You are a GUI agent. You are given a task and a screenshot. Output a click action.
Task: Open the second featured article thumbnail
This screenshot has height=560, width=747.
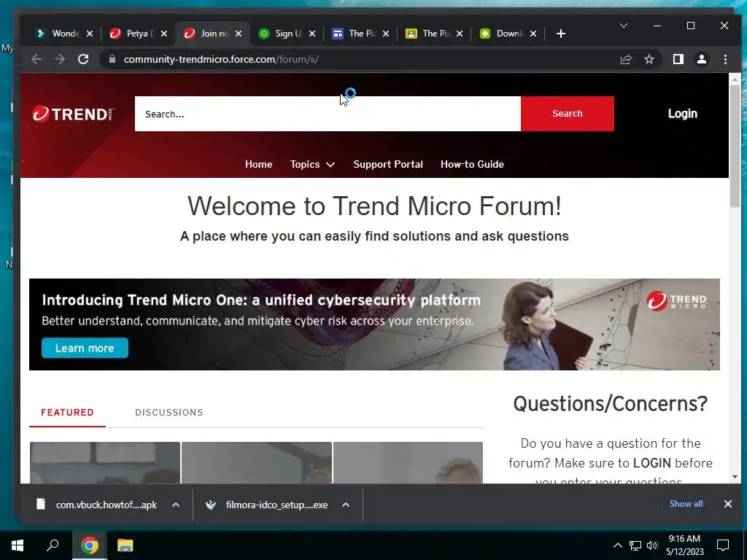(x=256, y=462)
